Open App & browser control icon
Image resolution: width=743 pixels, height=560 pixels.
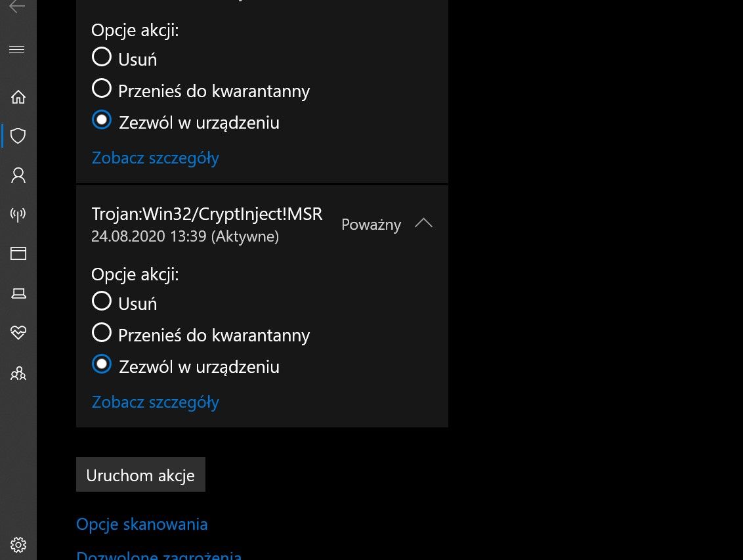18,254
